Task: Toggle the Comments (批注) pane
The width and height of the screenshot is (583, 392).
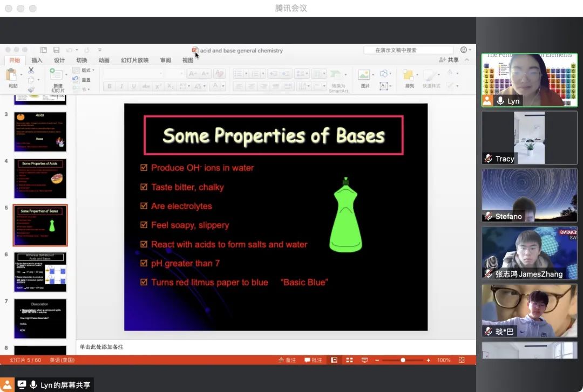Action: click(313, 360)
